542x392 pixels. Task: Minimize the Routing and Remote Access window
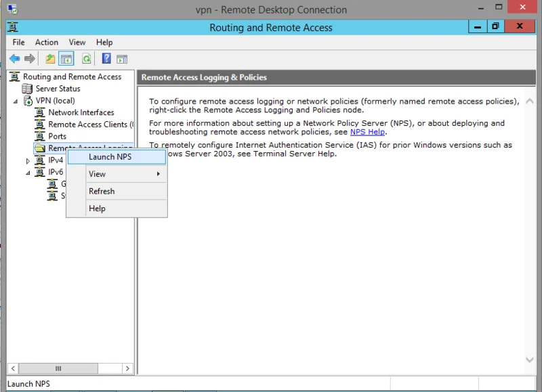(478, 26)
